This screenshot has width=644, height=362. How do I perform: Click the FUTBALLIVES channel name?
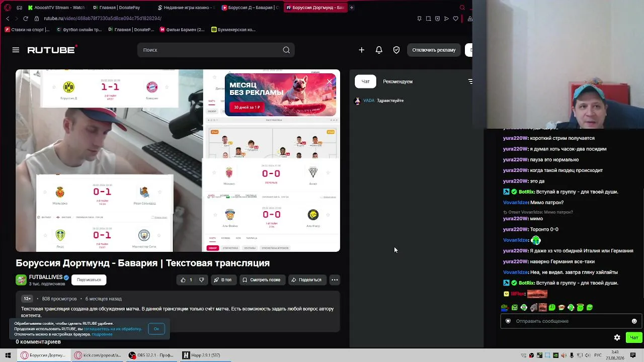(46, 277)
